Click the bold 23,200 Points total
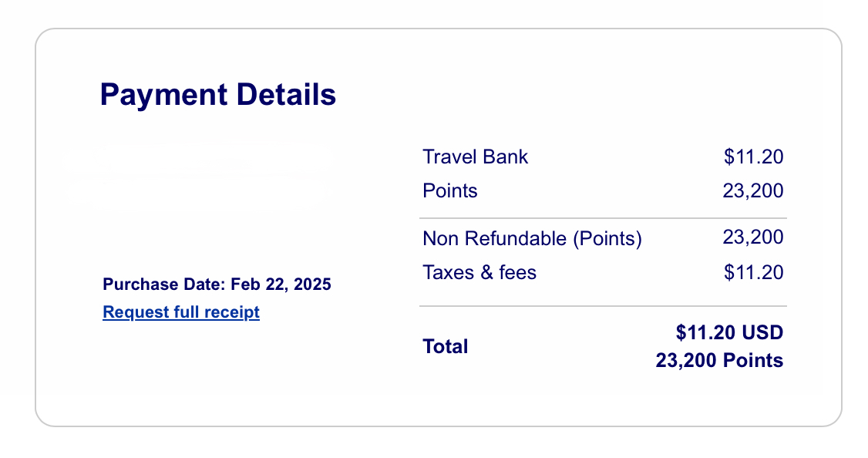The image size is (868, 458). tap(719, 361)
